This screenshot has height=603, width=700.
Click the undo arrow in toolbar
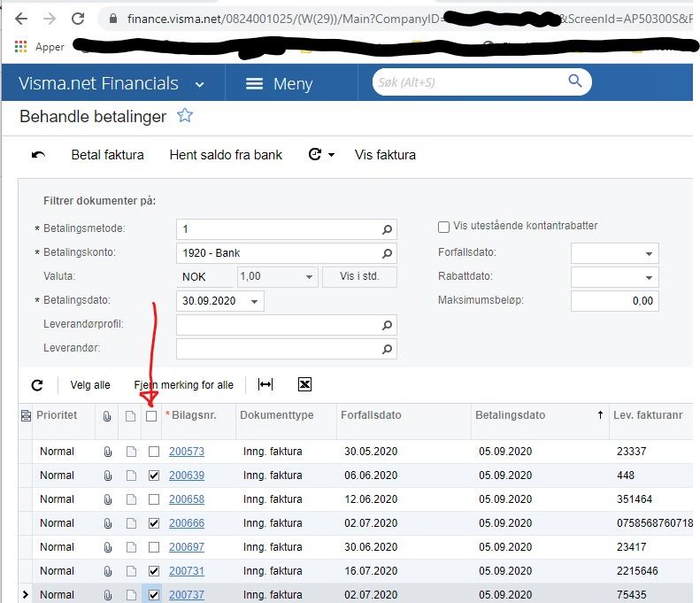click(x=38, y=155)
